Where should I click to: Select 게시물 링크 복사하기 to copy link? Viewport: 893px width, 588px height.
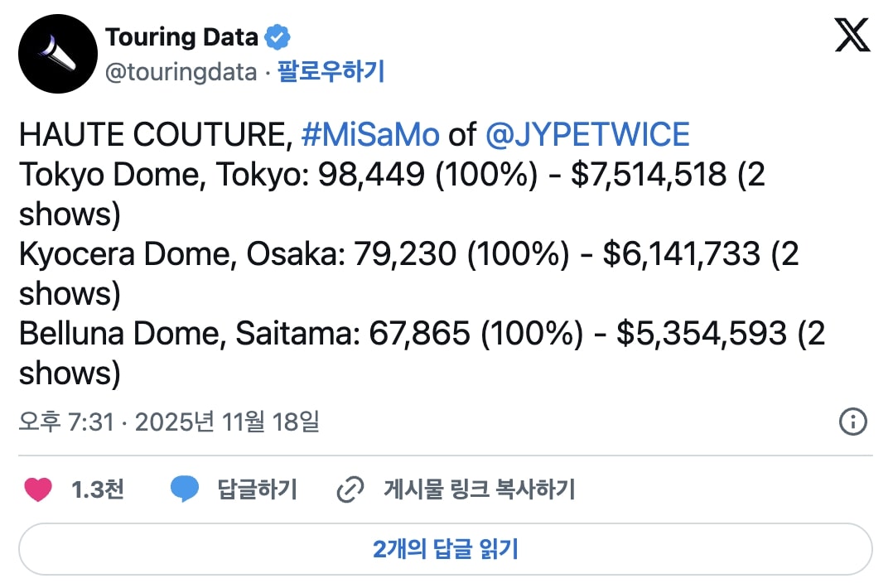(479, 490)
